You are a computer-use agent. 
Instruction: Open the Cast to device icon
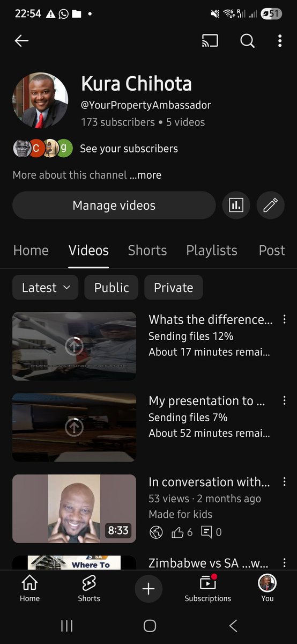pos(210,41)
